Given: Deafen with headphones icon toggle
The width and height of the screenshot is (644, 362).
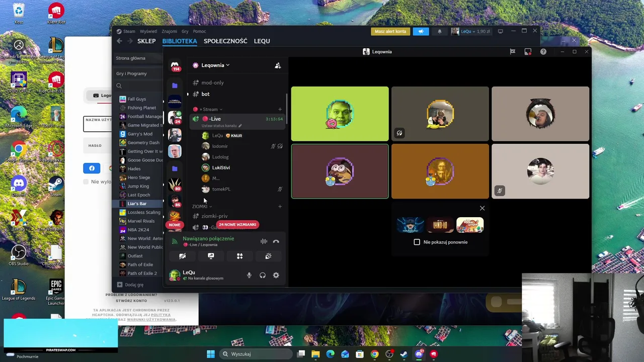Looking at the screenshot, I should [262, 275].
